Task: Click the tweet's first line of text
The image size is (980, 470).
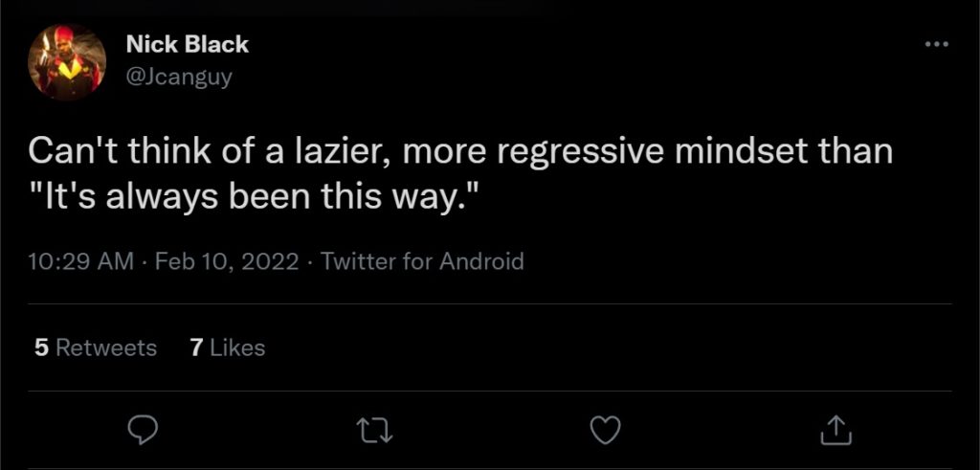Action: (x=460, y=153)
